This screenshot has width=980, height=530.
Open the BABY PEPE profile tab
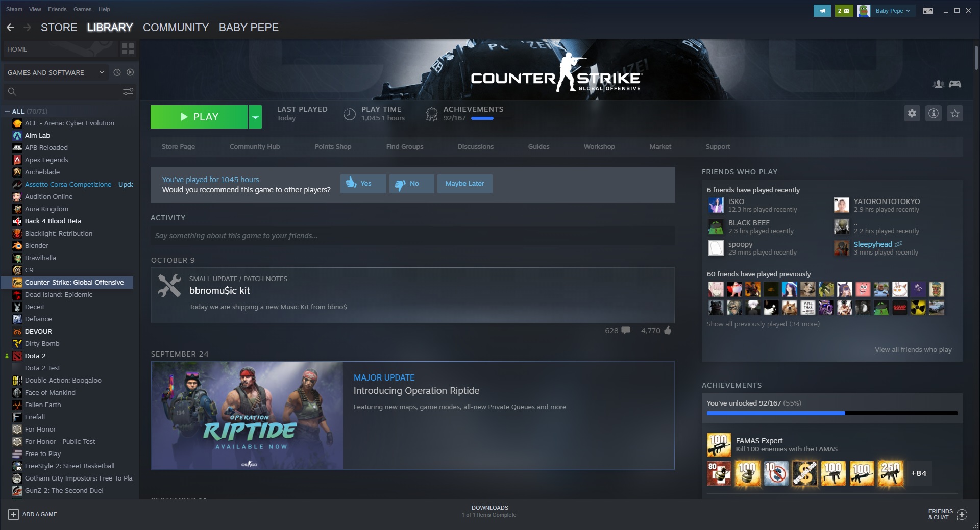(249, 28)
